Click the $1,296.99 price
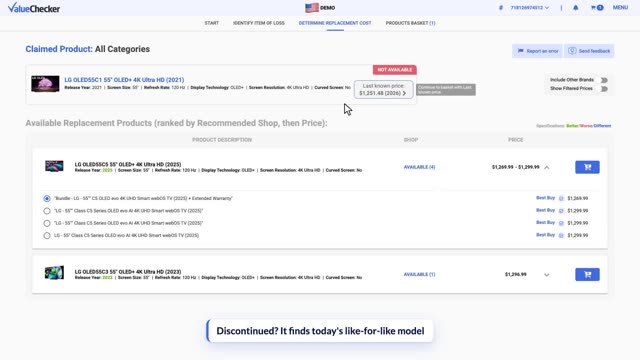The height and width of the screenshot is (360, 640). tap(516, 274)
